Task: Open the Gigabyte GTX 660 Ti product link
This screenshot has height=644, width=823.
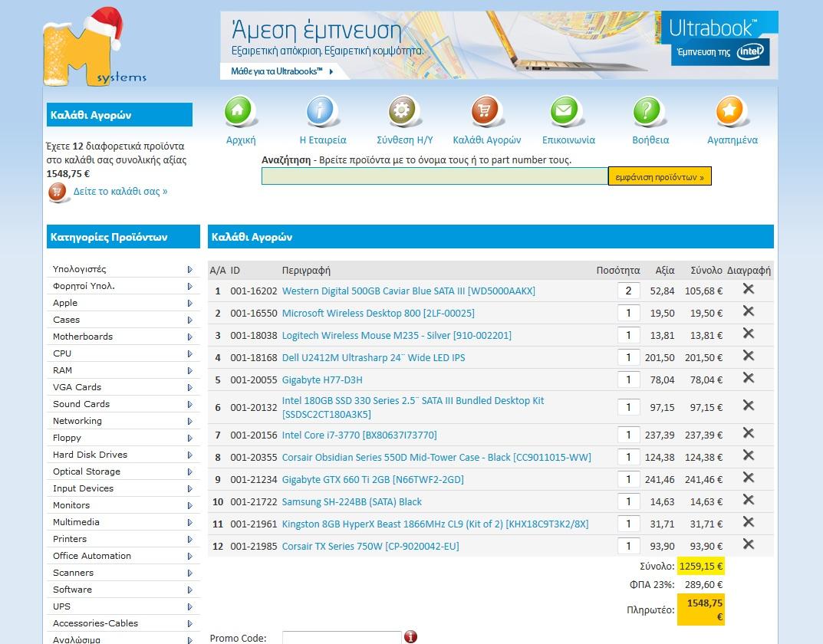Action: point(372,480)
